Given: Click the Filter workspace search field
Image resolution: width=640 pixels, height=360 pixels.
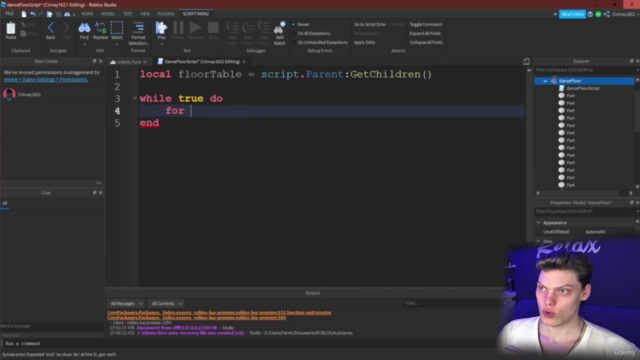Looking at the screenshot, I should coord(586,70).
